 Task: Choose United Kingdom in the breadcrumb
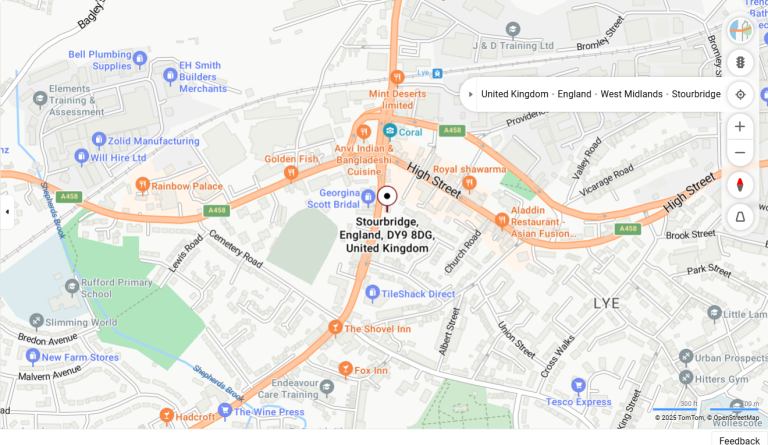point(515,94)
